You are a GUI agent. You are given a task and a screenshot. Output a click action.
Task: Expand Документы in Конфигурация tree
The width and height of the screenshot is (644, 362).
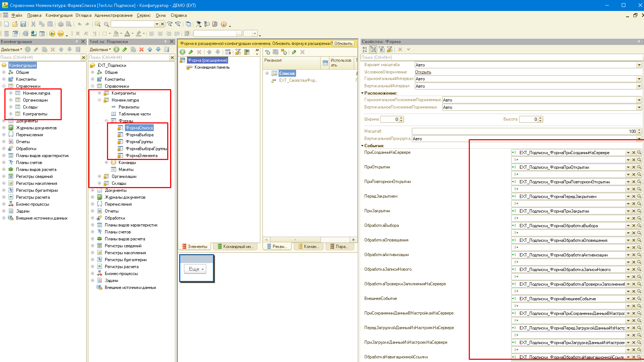tap(4, 121)
